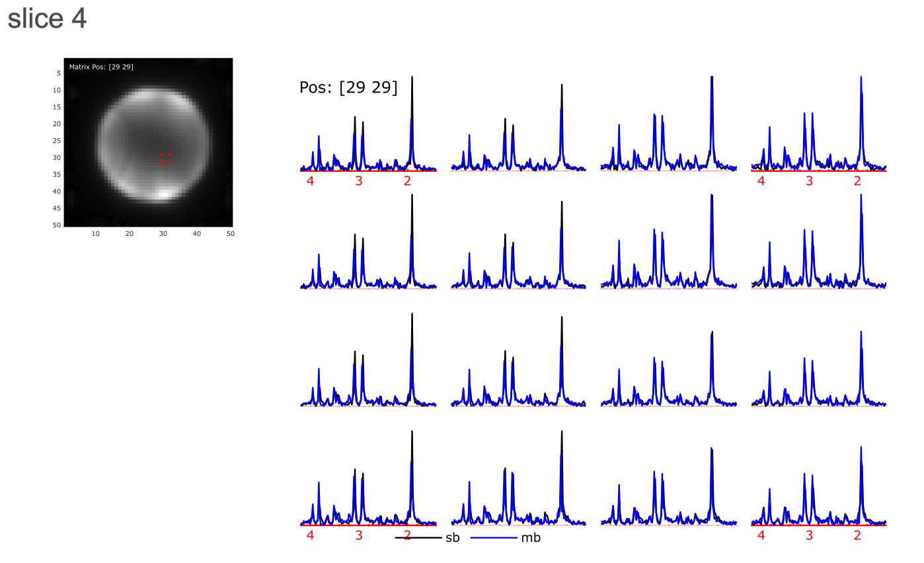Click ppm label "4" under bottom-right spectrum
This screenshot has height=563, width=924.
761,535
